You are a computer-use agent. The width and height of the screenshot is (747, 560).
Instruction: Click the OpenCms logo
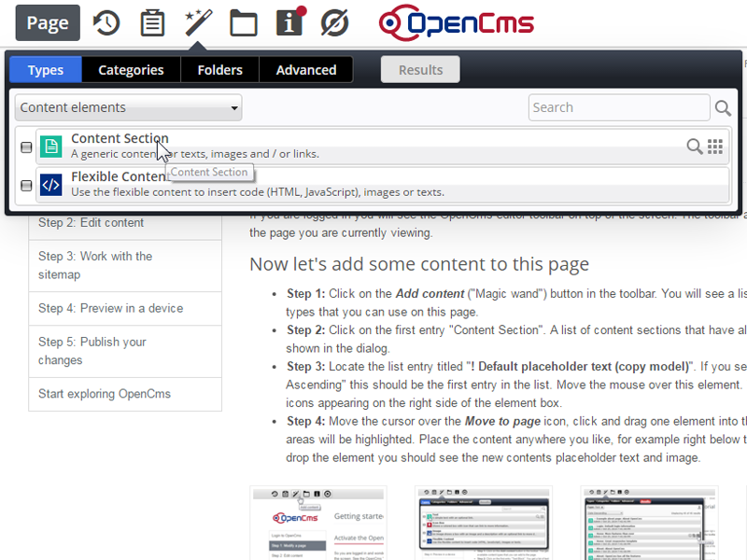[x=457, y=22]
